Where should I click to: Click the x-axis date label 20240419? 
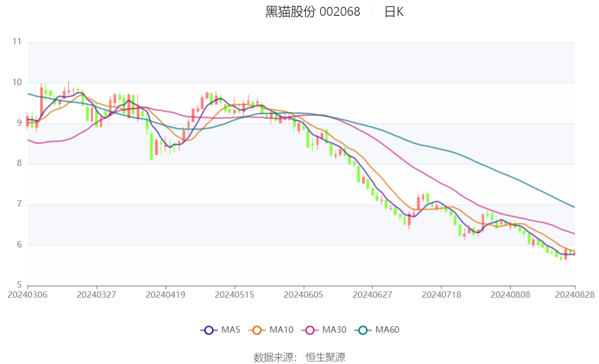165,295
